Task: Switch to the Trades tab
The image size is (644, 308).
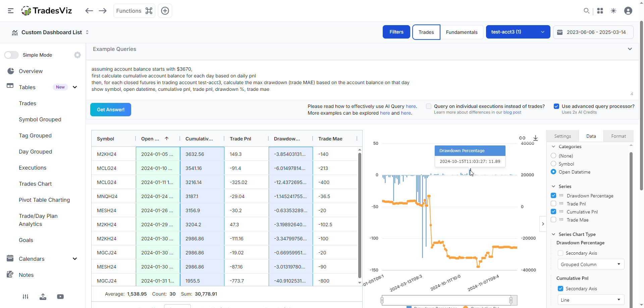Action: [426, 32]
